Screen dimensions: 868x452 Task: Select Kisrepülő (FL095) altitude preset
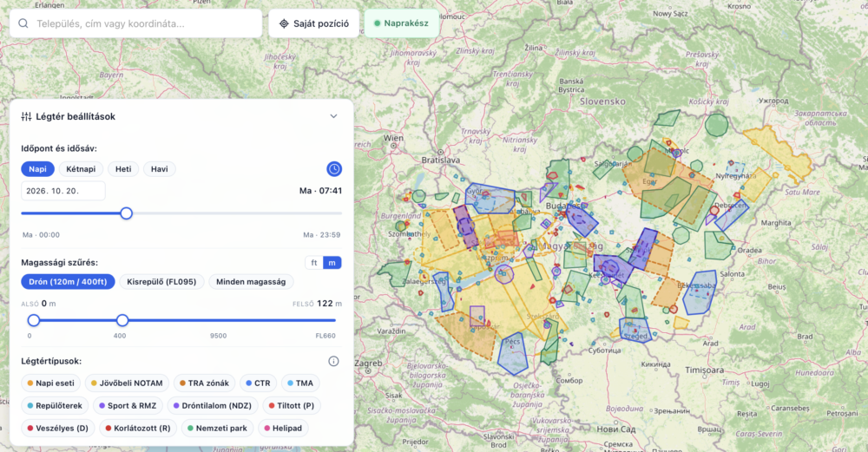[x=161, y=282]
